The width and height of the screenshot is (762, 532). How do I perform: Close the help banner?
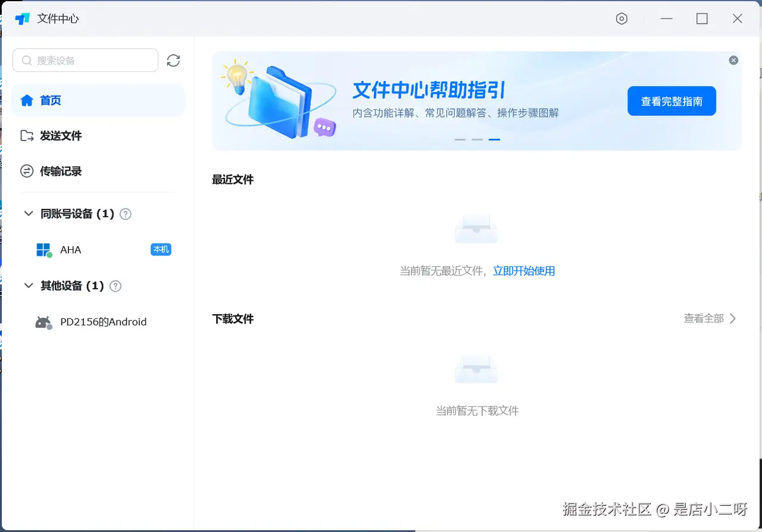pos(733,60)
